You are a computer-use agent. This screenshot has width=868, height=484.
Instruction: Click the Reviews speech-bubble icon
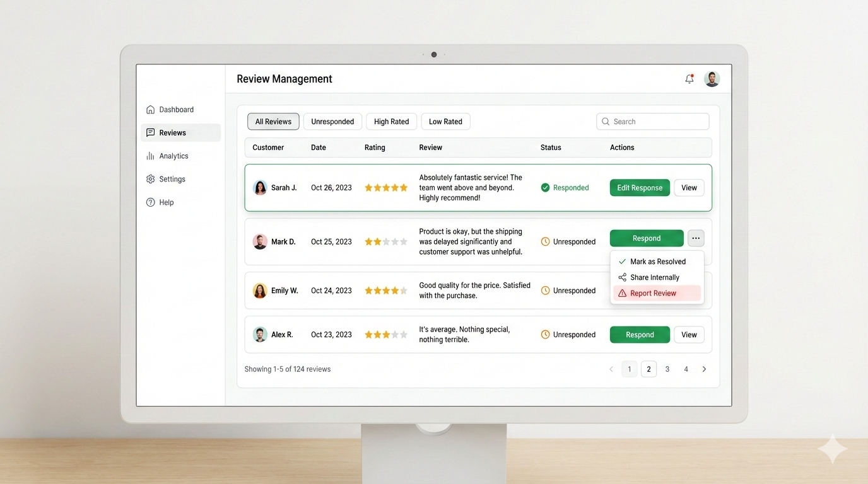[150, 132]
